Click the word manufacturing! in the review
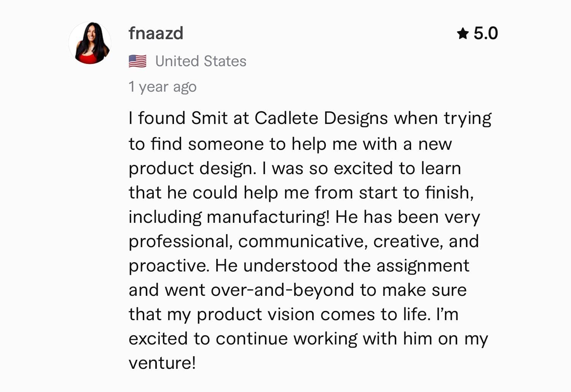The width and height of the screenshot is (571, 392). point(268,217)
